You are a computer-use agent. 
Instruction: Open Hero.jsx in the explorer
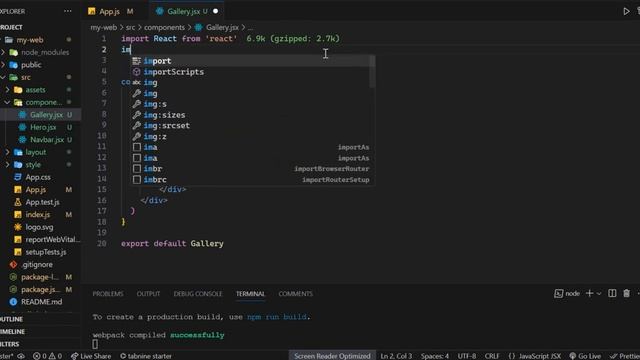43,127
